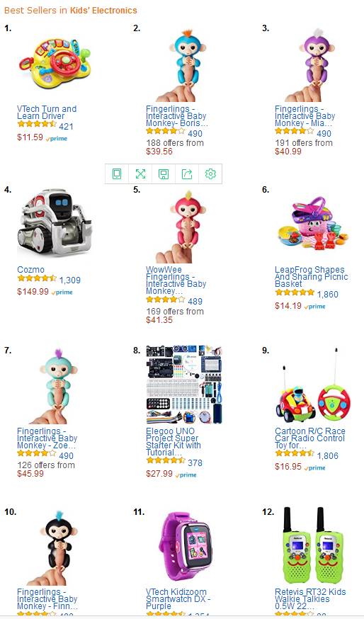Image resolution: width=364 pixels, height=619 pixels.
Task: Open the VTech Kidizoom Smartwatch DX link
Action: tap(178, 599)
